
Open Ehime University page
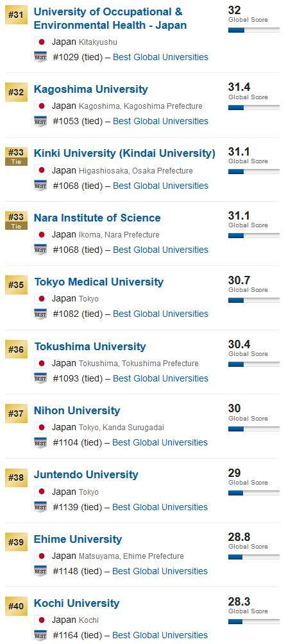point(78,539)
